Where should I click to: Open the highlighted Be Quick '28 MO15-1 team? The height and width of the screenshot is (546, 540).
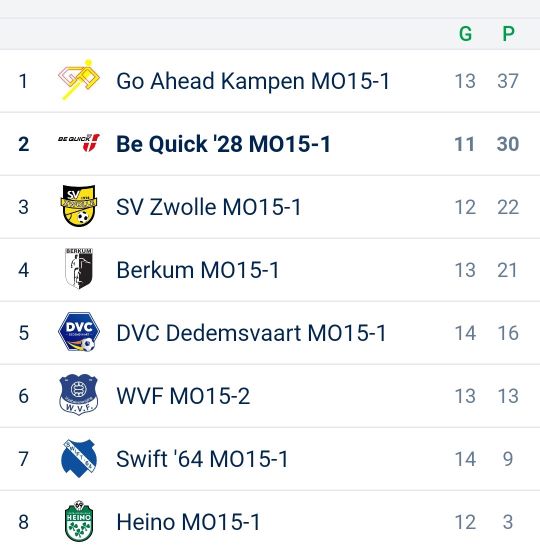coord(223,144)
